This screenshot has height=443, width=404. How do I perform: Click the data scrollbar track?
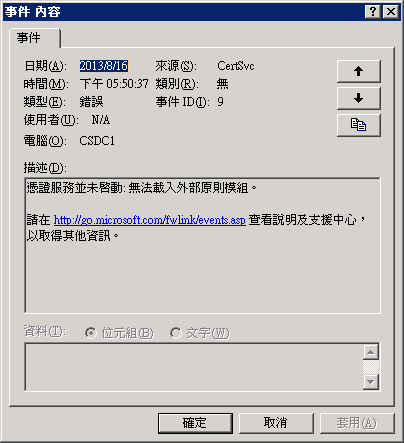pos(371,367)
